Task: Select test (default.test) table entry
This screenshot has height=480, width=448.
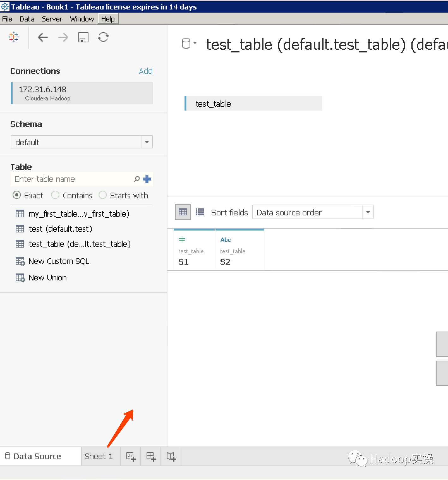Action: [60, 229]
